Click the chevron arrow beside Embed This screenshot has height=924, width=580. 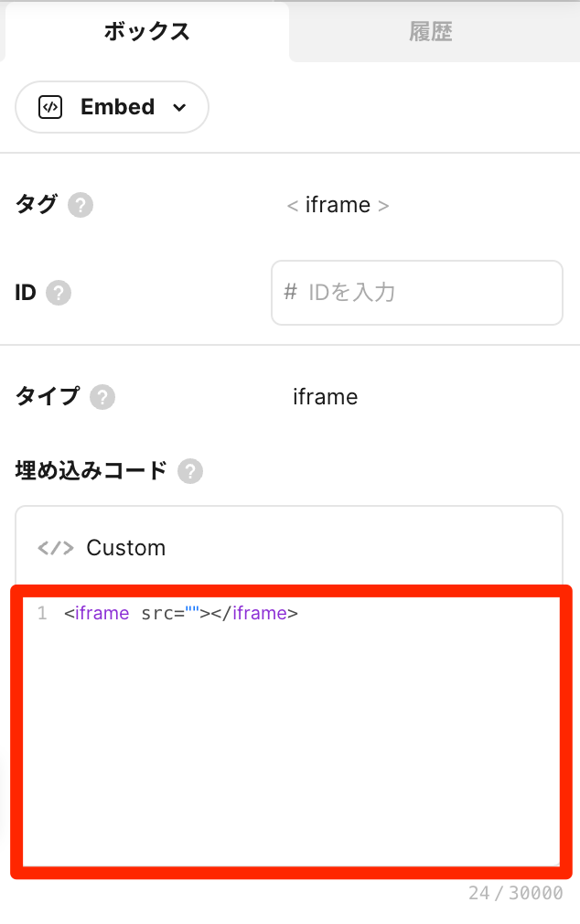tap(179, 108)
